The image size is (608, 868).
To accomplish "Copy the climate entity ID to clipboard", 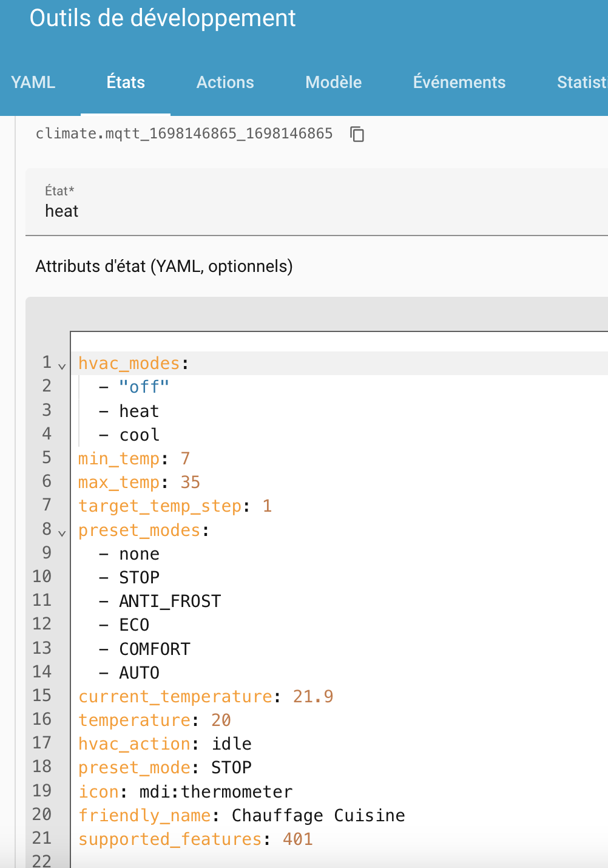I will tap(357, 134).
